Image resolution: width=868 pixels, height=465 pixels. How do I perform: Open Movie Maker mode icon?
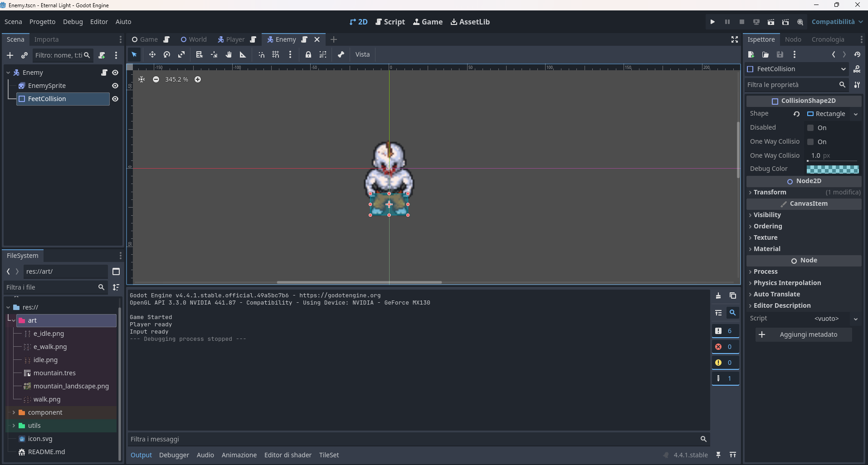coord(800,22)
